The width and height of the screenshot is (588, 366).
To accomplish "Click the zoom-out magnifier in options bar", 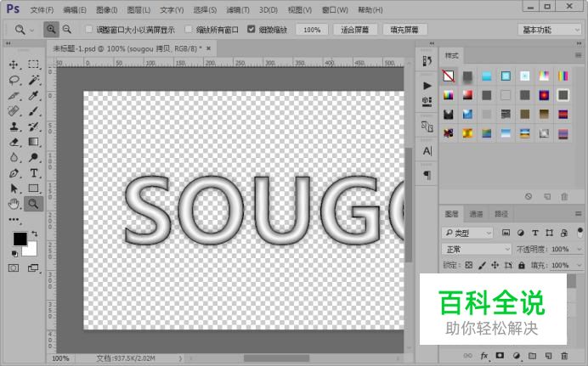I will point(67,29).
